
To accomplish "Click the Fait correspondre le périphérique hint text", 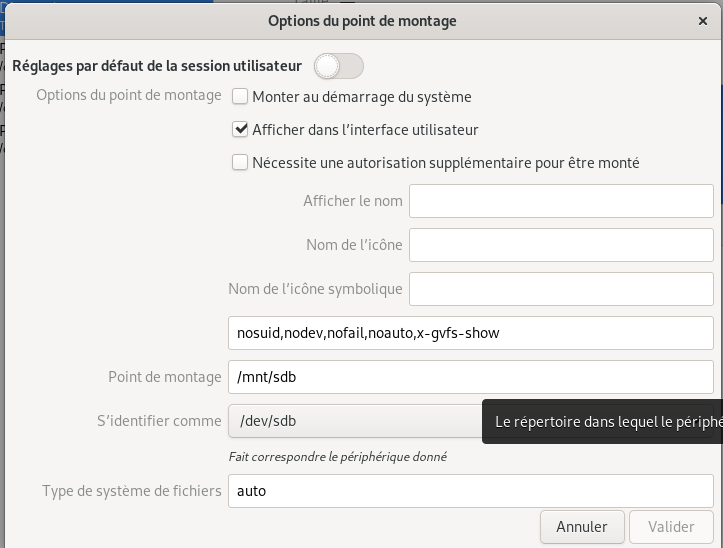I will coord(337,457).
